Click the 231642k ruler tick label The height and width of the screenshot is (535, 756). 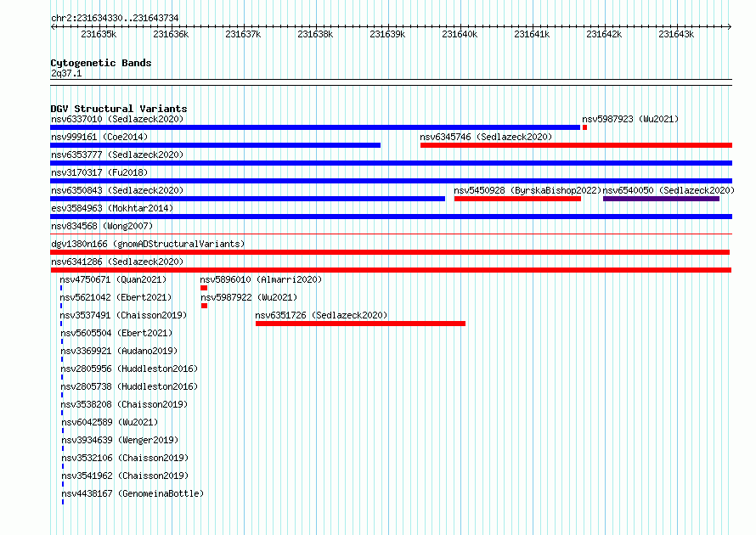[604, 34]
